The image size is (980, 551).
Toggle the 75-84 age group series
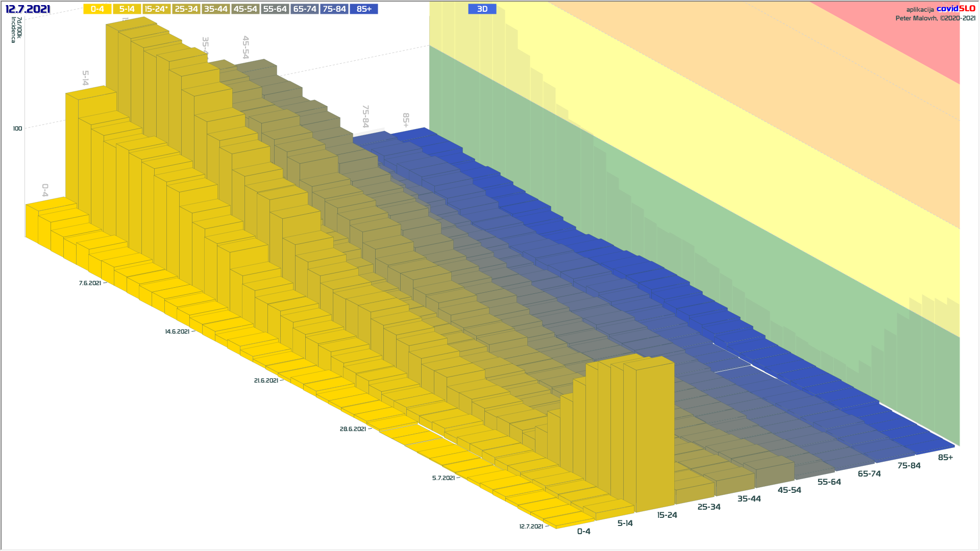point(334,9)
